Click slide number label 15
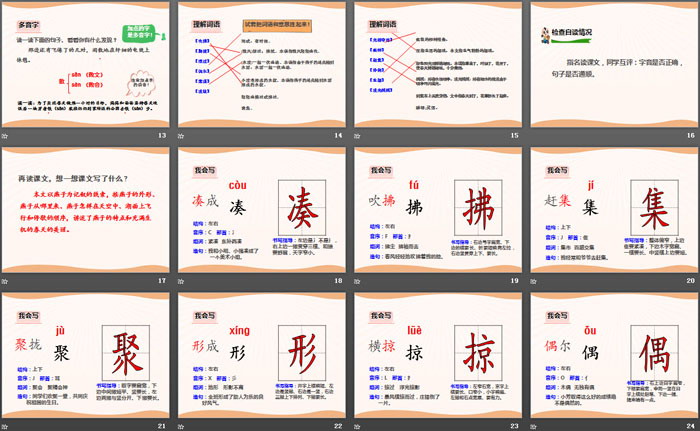The height and width of the screenshot is (431, 700). click(515, 135)
